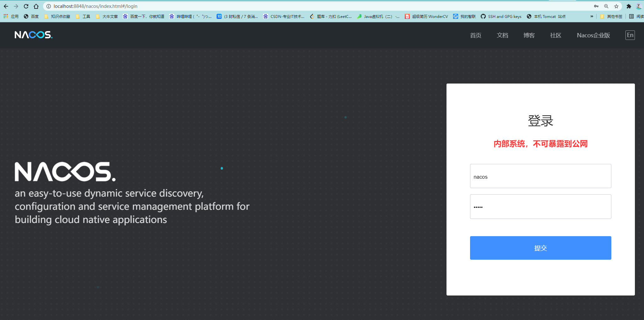The image size is (644, 320).
Task: Click the browser back arrow
Action: pos(6,6)
